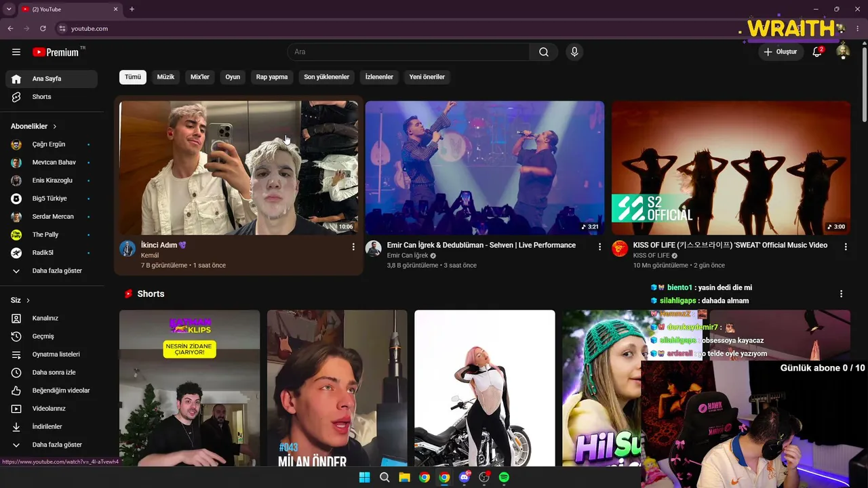Open Radik5l channel subscription
The width and height of the screenshot is (868, 488).
pyautogui.click(x=52, y=253)
